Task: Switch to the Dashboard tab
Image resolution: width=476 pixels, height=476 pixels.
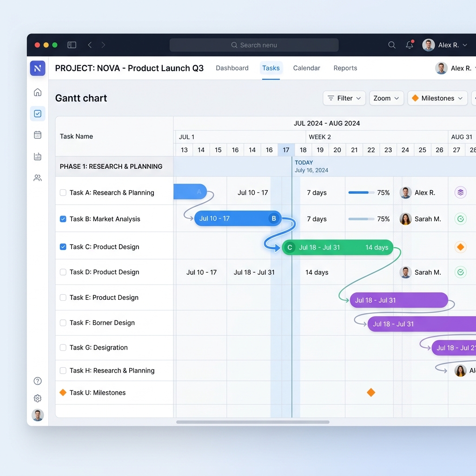Action: point(232,68)
